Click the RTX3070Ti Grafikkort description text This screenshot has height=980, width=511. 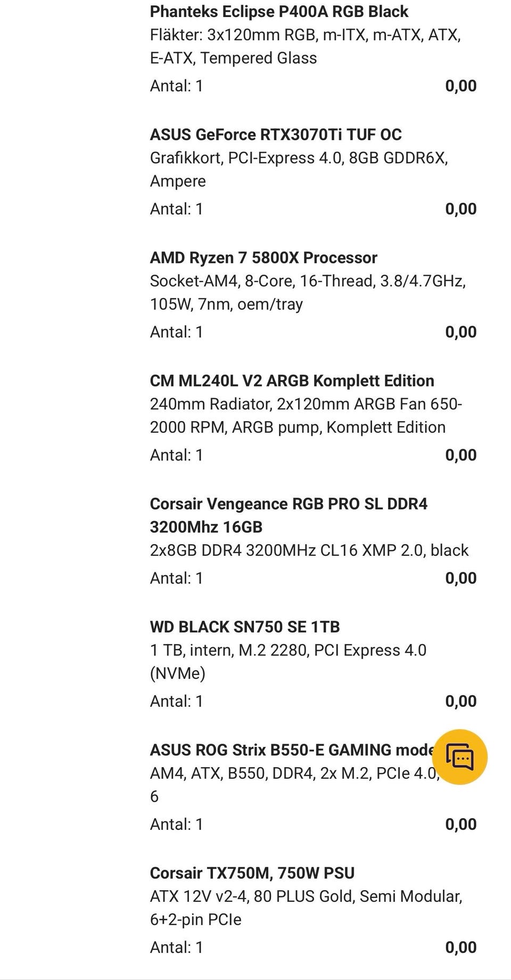click(299, 169)
